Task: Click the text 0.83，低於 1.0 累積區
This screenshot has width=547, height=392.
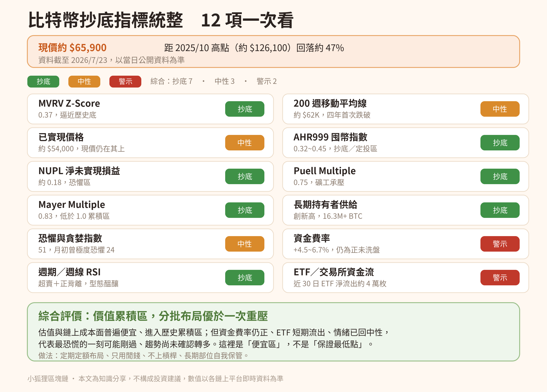Action: click(x=74, y=216)
